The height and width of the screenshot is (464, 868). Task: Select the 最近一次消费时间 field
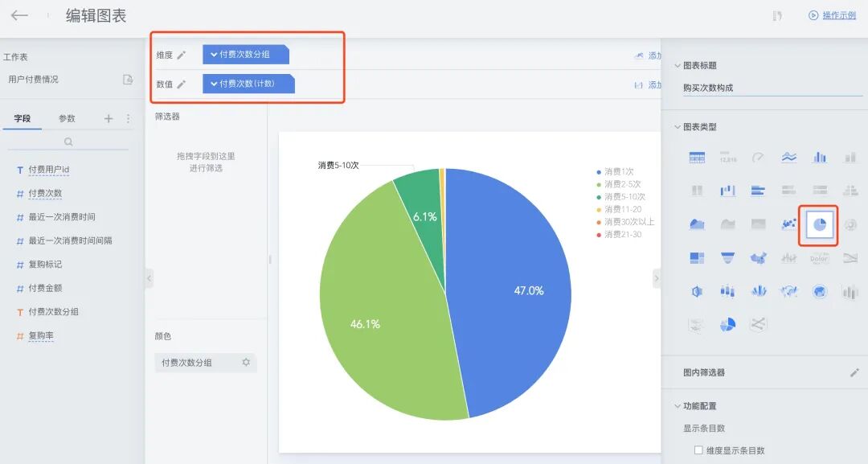(61, 217)
